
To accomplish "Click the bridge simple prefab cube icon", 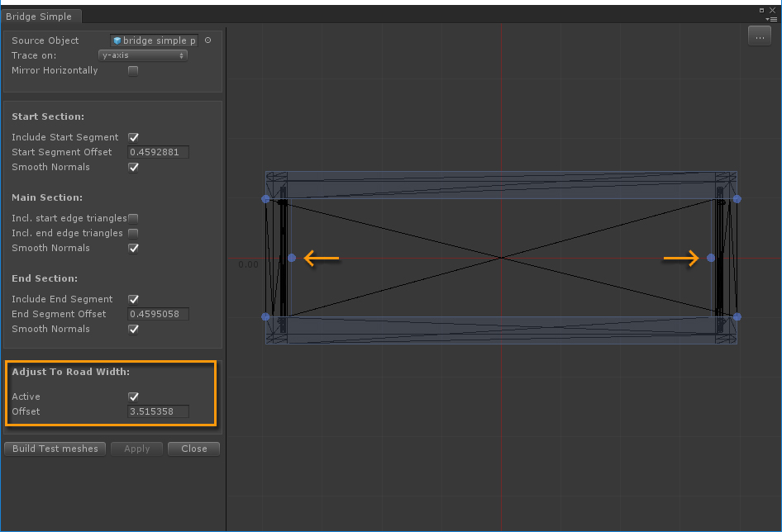I will coord(117,40).
